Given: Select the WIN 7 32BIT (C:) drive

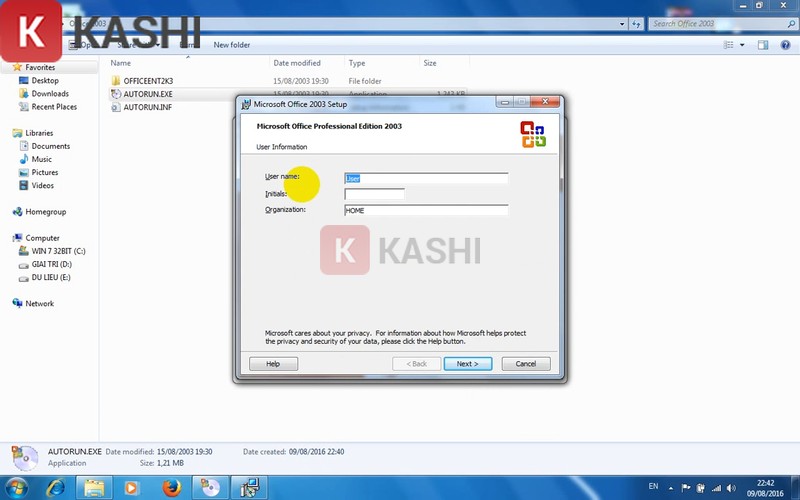Looking at the screenshot, I should pos(58,251).
